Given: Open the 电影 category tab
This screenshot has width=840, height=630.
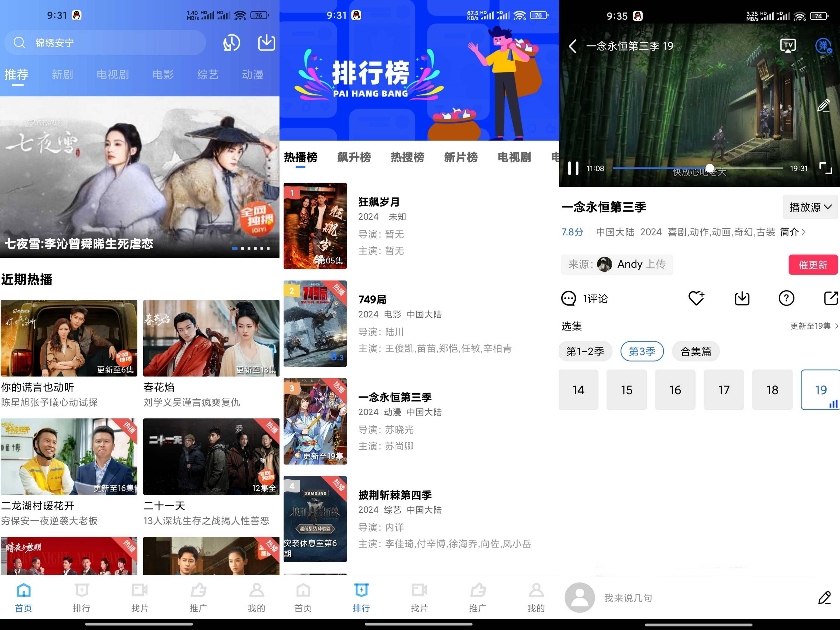Looking at the screenshot, I should [x=163, y=74].
